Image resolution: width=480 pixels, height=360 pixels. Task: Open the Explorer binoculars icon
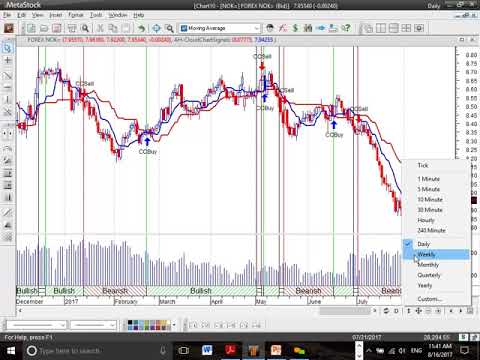tap(308, 28)
